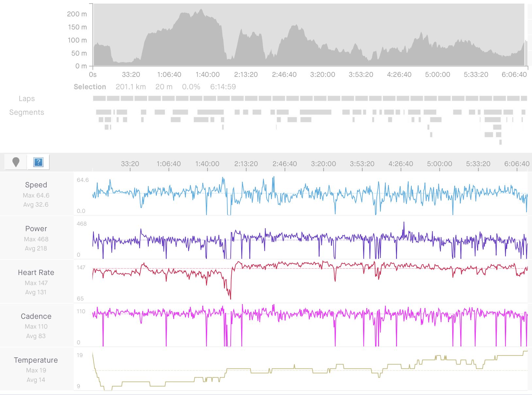Viewport: 532px width, 395px height.
Task: Click the bold Selection label
Action: pyautogui.click(x=90, y=87)
